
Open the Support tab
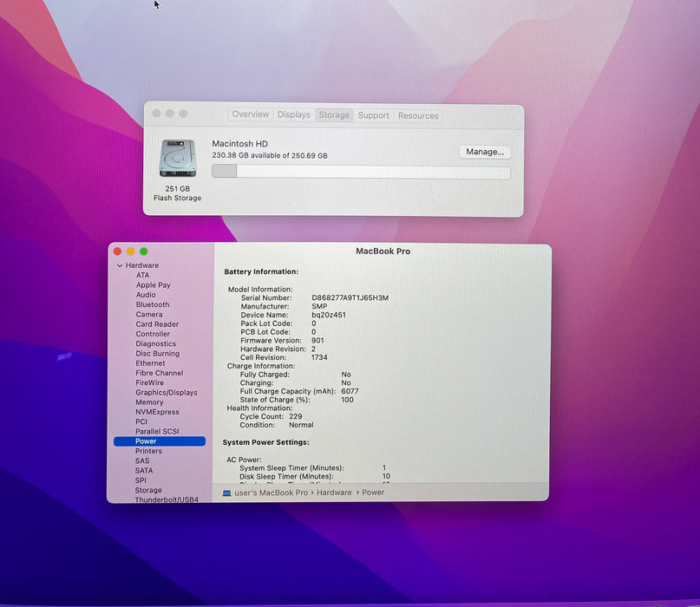tap(373, 115)
